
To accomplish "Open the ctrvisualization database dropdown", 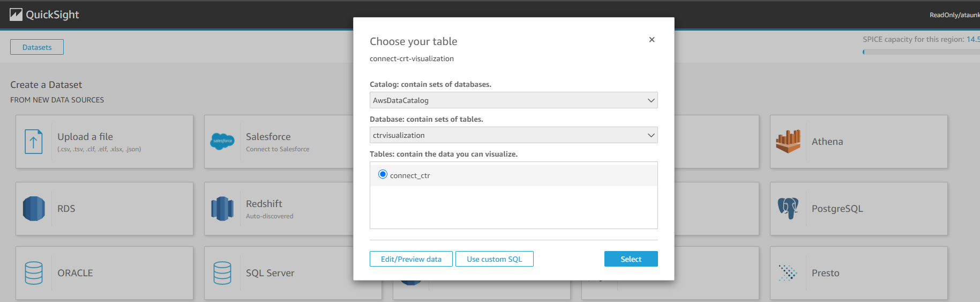I will tap(513, 135).
